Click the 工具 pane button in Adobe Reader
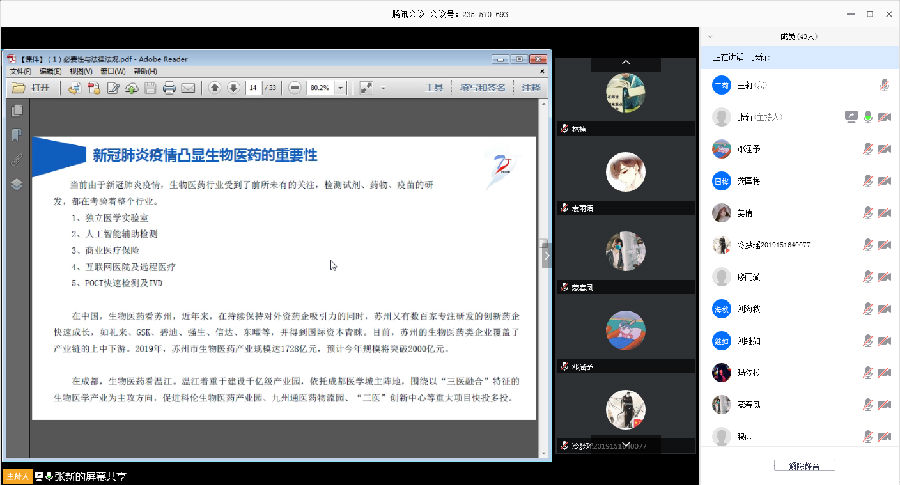This screenshot has height=485, width=900. click(x=434, y=88)
